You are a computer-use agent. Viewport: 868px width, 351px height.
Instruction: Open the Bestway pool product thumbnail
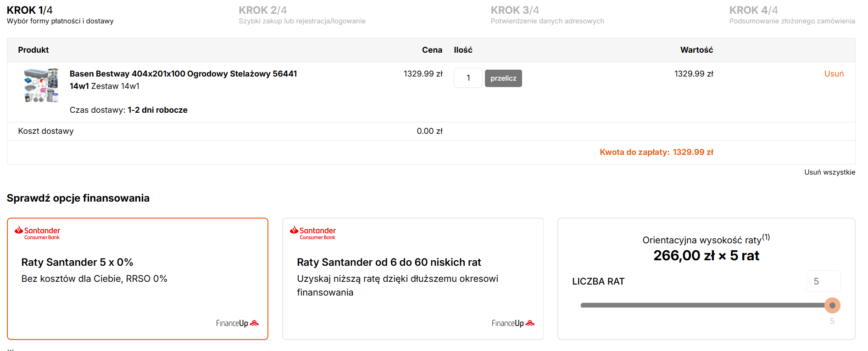(x=41, y=85)
